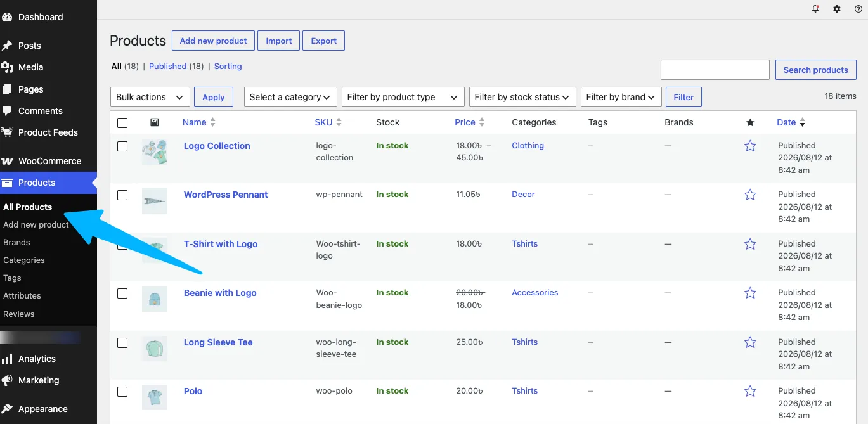Sort by the Date column header

(x=791, y=122)
